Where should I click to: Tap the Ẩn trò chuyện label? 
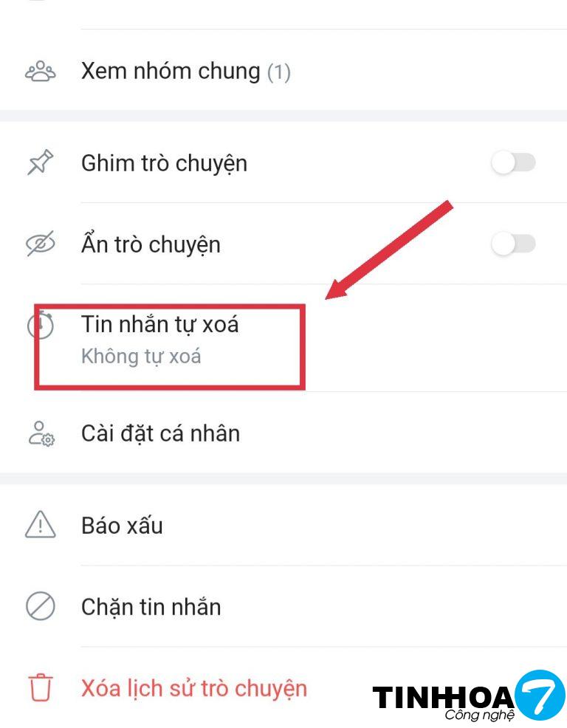[151, 244]
